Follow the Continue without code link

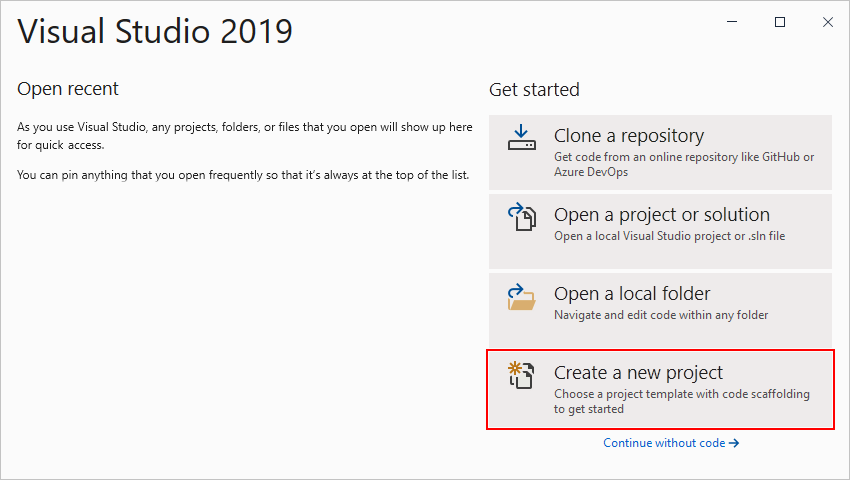coord(664,443)
